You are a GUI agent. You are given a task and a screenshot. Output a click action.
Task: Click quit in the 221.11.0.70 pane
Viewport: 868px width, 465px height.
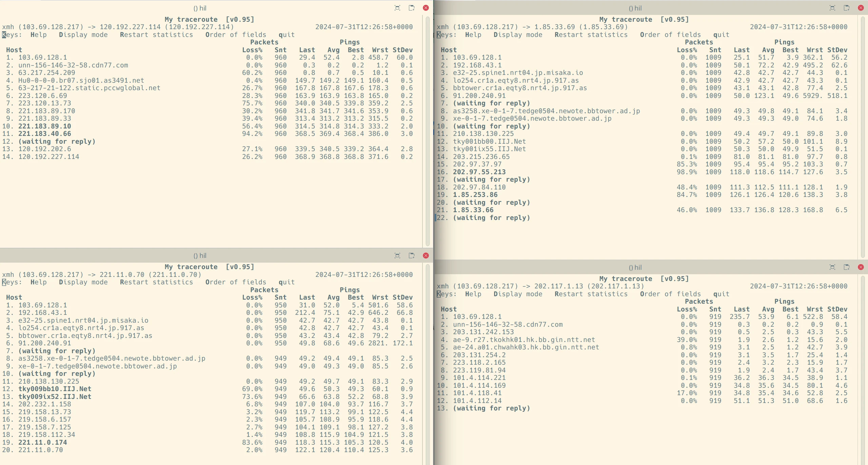(287, 282)
